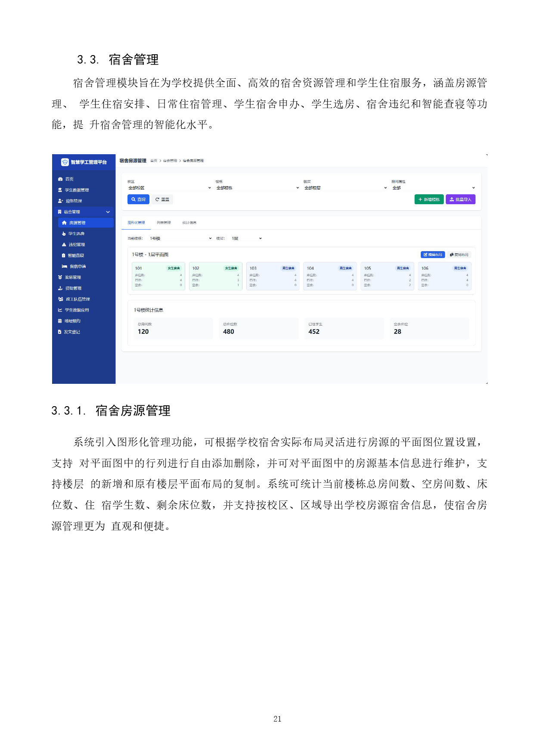Click the 奖惩管理 medal icon

coord(60,277)
